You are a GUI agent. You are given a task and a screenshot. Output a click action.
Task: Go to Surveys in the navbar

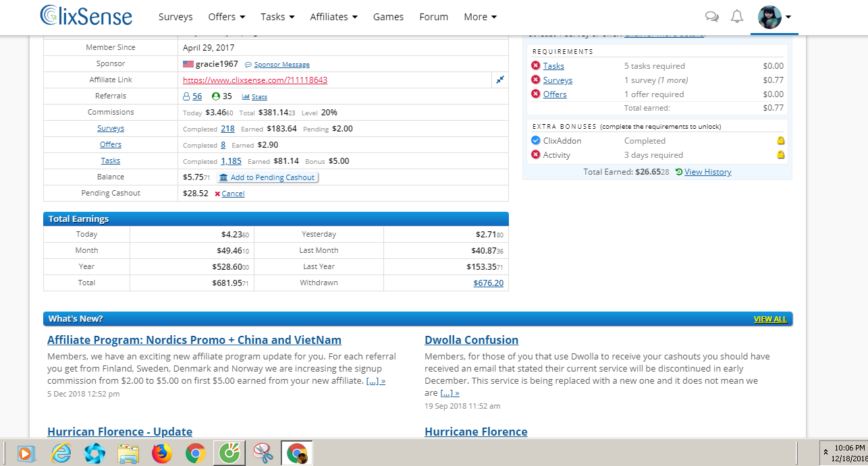tap(175, 17)
